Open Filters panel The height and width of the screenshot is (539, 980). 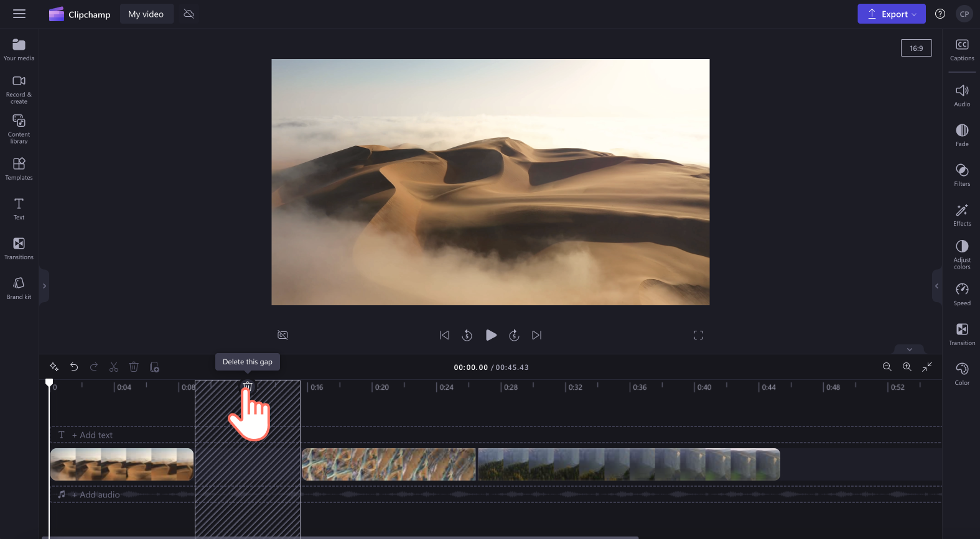click(x=962, y=175)
